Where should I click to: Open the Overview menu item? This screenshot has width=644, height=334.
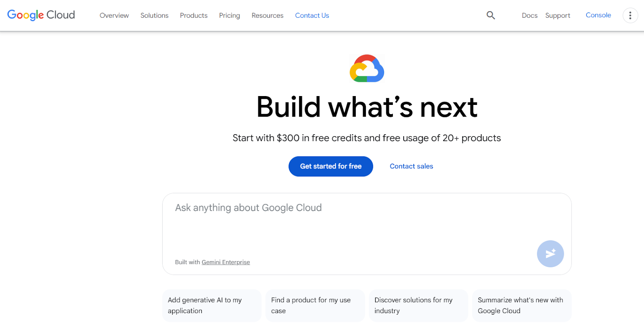pyautogui.click(x=114, y=15)
